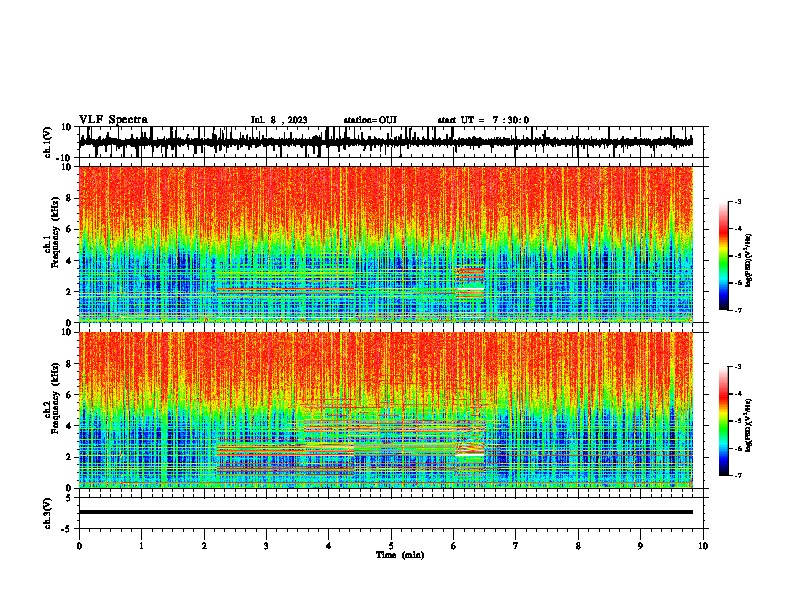Click the ch.1 log(PSD) color scale bar
Image resolution: width=792 pixels, height=612 pixels.
(724, 256)
